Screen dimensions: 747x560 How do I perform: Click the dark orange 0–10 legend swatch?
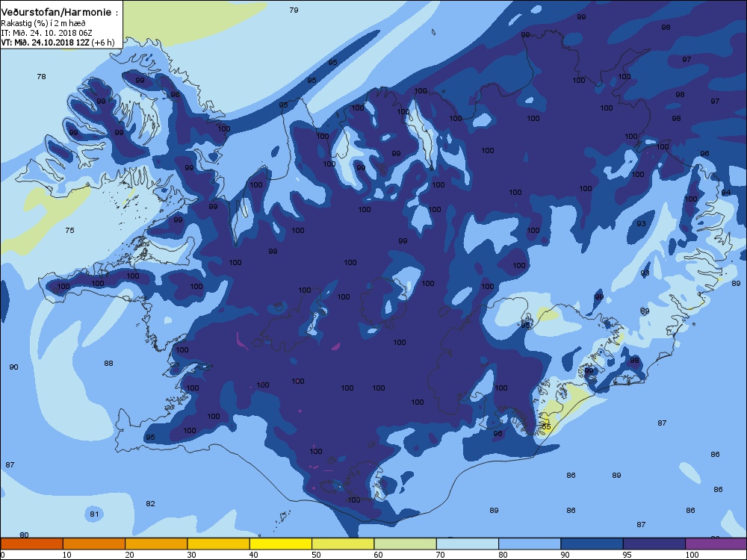point(31,544)
